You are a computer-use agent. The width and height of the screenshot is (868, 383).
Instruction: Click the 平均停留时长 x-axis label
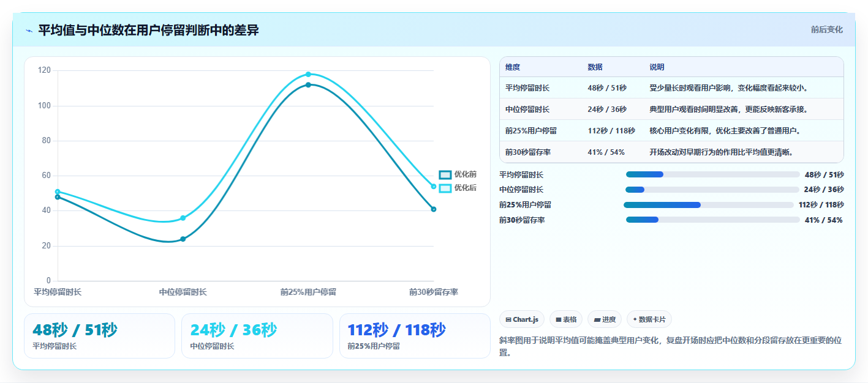pos(58,292)
